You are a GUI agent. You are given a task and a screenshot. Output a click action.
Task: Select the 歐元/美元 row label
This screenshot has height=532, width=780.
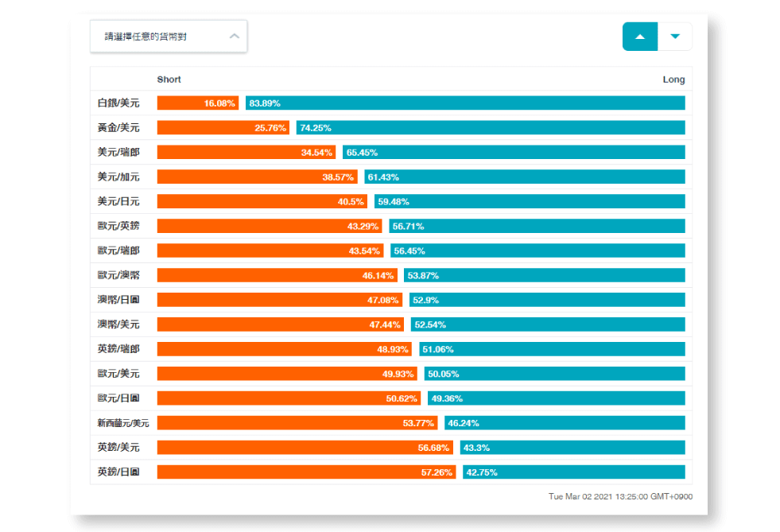pyautogui.click(x=118, y=374)
